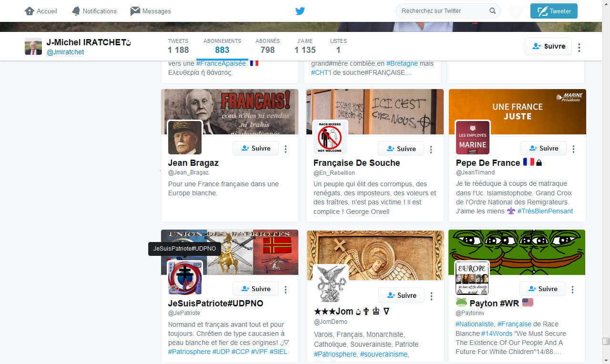
Task: Click Jean Bragaz's avatar picture
Action: 185,138
